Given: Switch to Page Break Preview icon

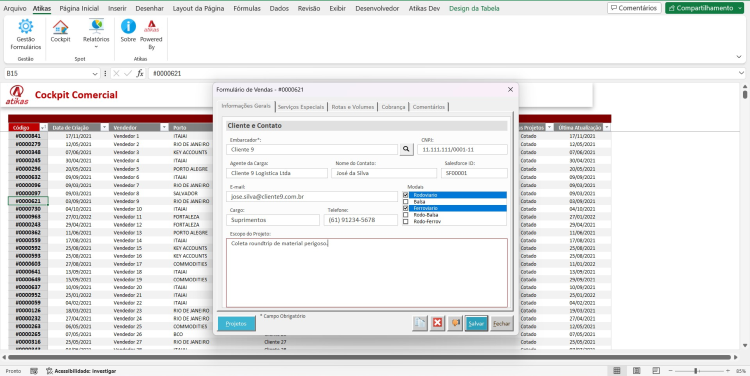Looking at the screenshot, I should pos(656,371).
